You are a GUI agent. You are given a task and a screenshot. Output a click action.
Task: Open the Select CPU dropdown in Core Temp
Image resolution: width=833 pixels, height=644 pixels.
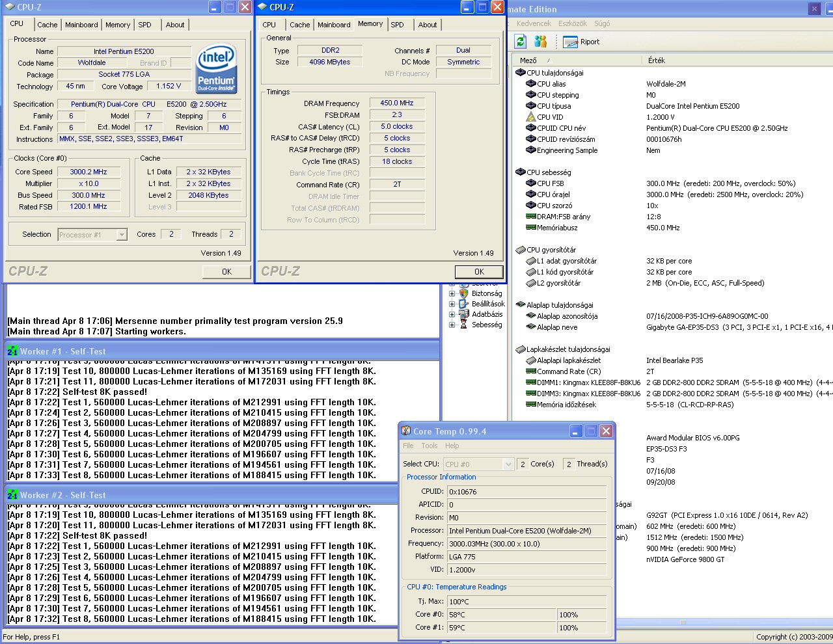508,464
